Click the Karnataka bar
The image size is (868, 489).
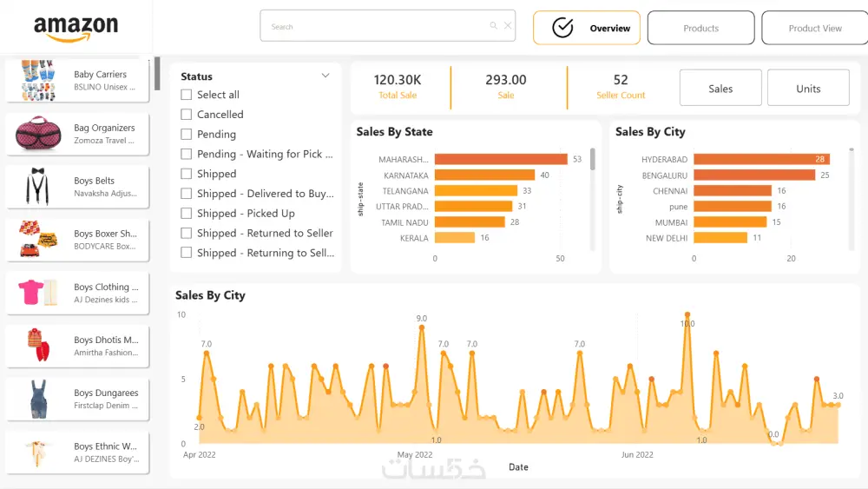click(484, 175)
